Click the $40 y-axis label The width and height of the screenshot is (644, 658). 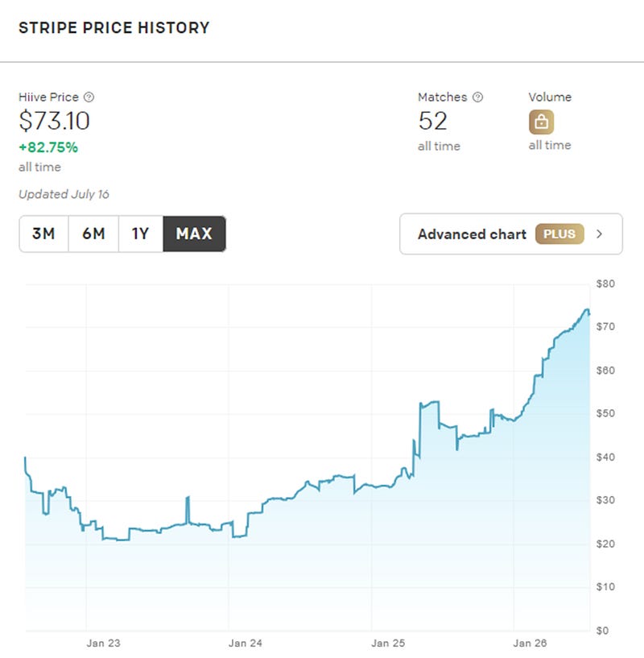(605, 457)
